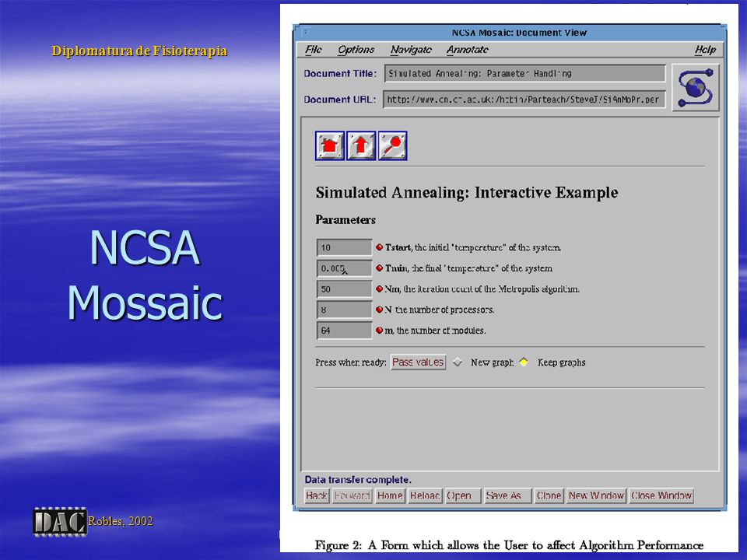Image resolution: width=747 pixels, height=560 pixels.
Task: Select the New graph radio option
Action: (458, 362)
